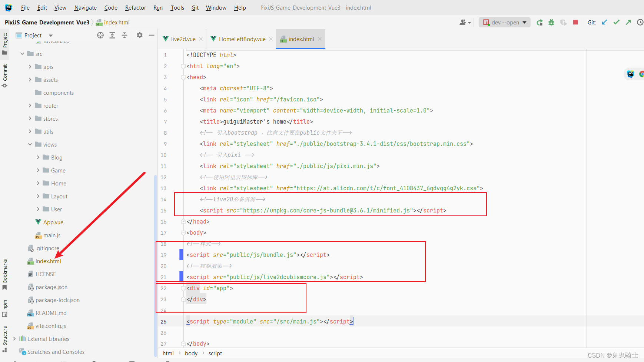Collapse the views folder
The width and height of the screenshot is (644, 362).
[30, 144]
